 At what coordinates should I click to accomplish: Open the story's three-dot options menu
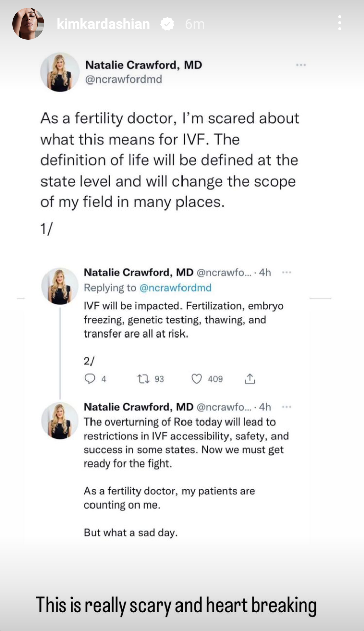[339, 23]
